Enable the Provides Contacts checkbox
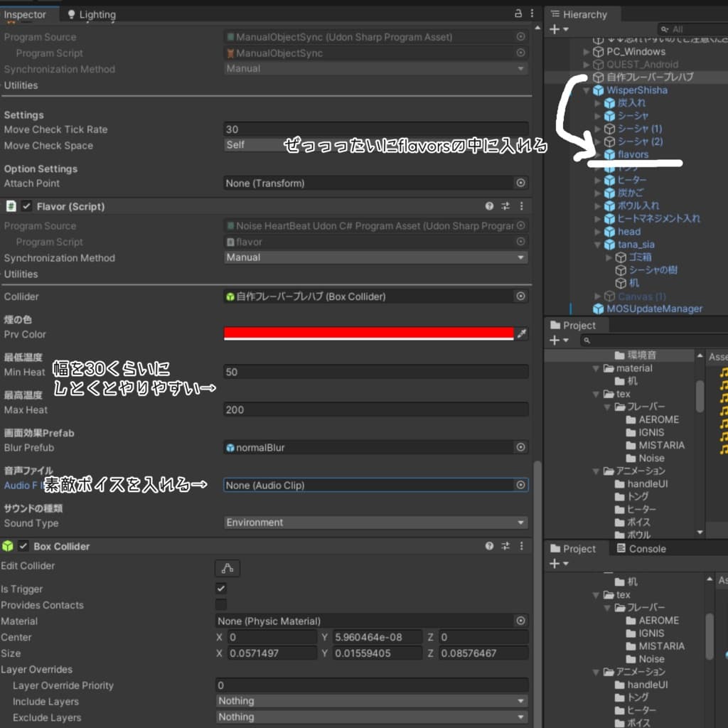 pyautogui.click(x=221, y=605)
